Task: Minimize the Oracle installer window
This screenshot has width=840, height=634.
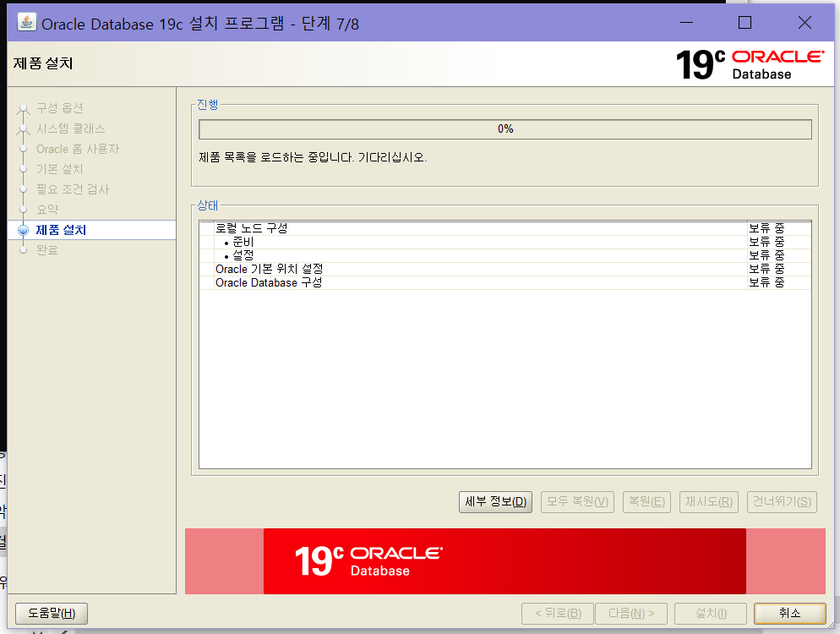Action: pyautogui.click(x=686, y=23)
